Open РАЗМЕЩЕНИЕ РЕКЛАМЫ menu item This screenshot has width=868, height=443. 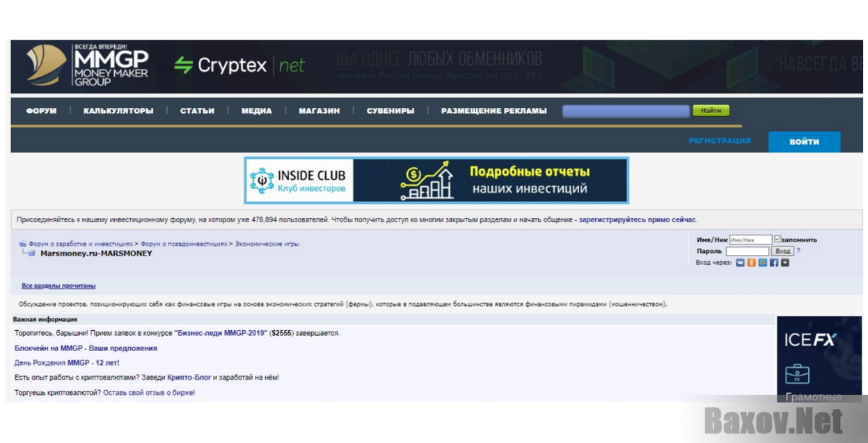(x=494, y=111)
